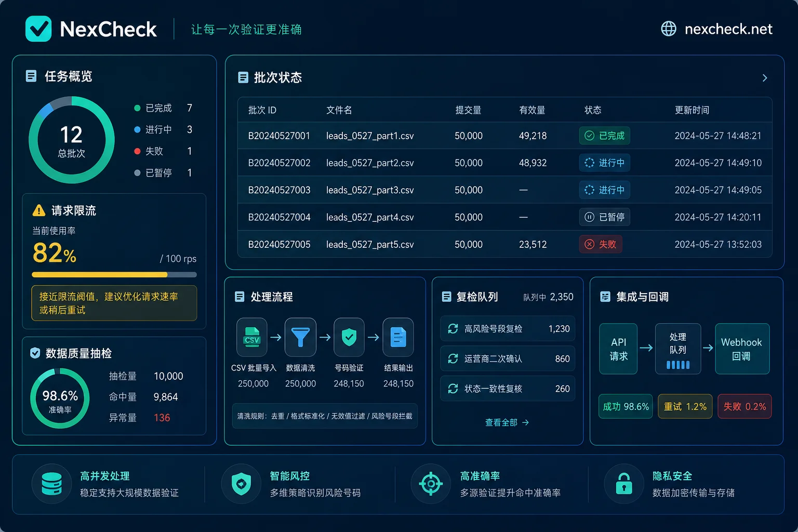Screen dimensions: 798x532
Task: Click the valid count 48,932
Action: coord(533,163)
